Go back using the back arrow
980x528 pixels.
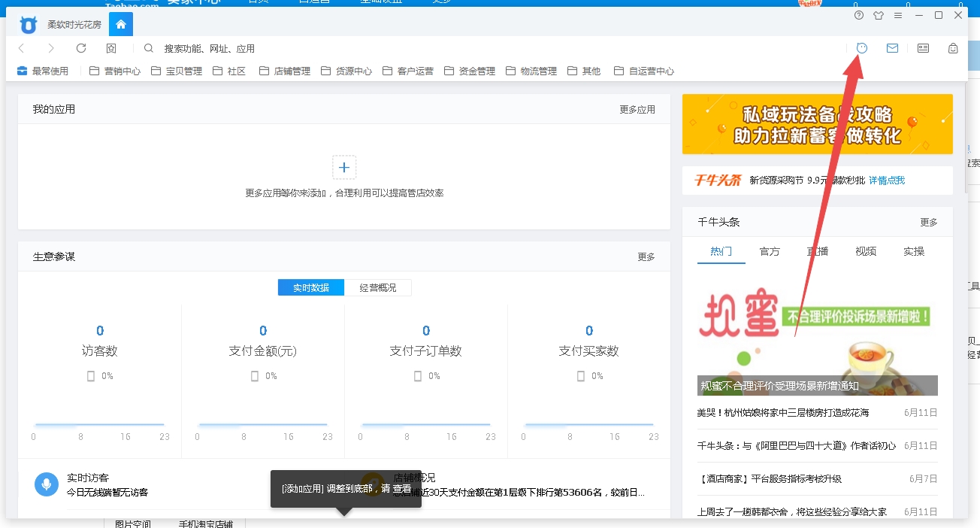point(22,48)
